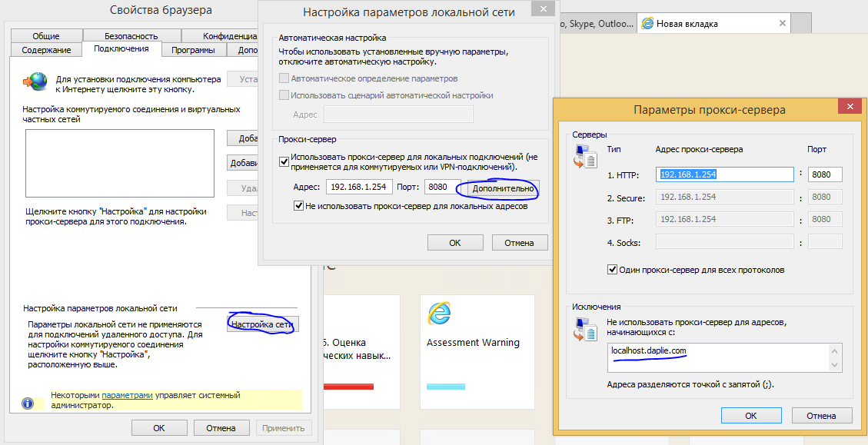Viewport: 868px width, 445px height.
Task: Select the Содержание tab
Action: [47, 50]
